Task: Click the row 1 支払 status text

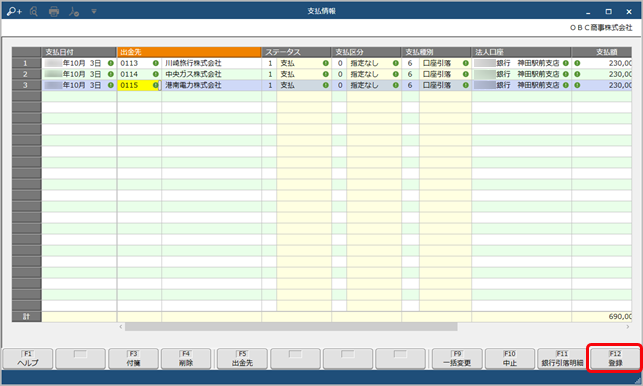Action: [287, 63]
